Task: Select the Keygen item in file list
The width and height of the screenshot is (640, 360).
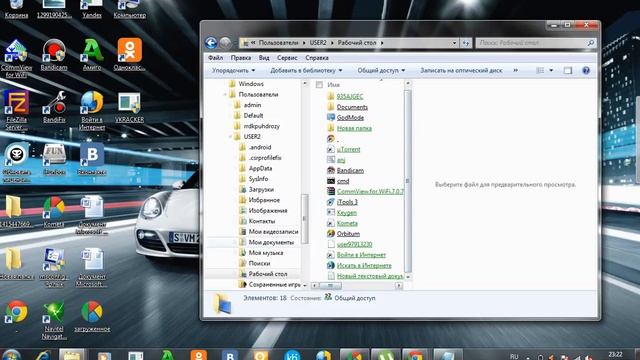Action: click(x=347, y=213)
